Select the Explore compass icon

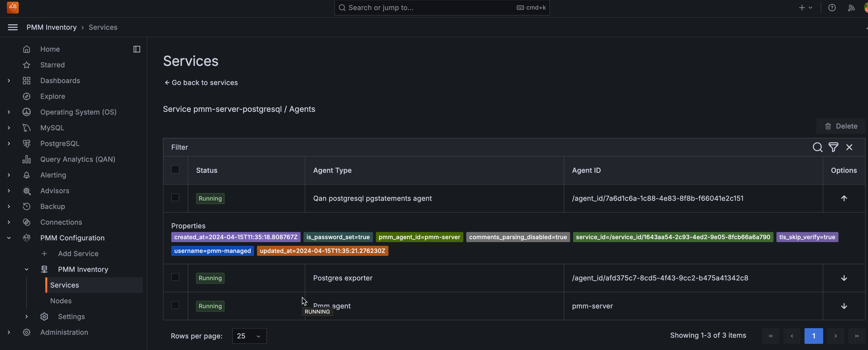tap(27, 96)
